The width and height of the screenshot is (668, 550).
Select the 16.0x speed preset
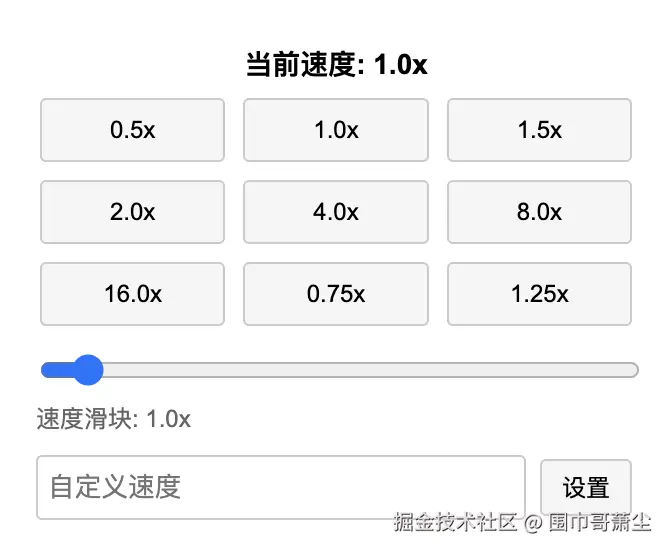[x=132, y=294]
